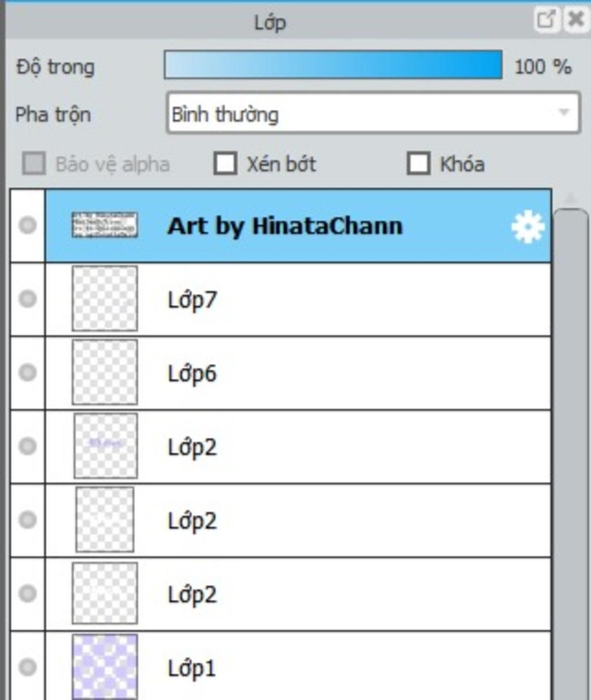Screen dimensions: 591x700
Task: Select the Lớp7 layer
Action: (x=298, y=299)
